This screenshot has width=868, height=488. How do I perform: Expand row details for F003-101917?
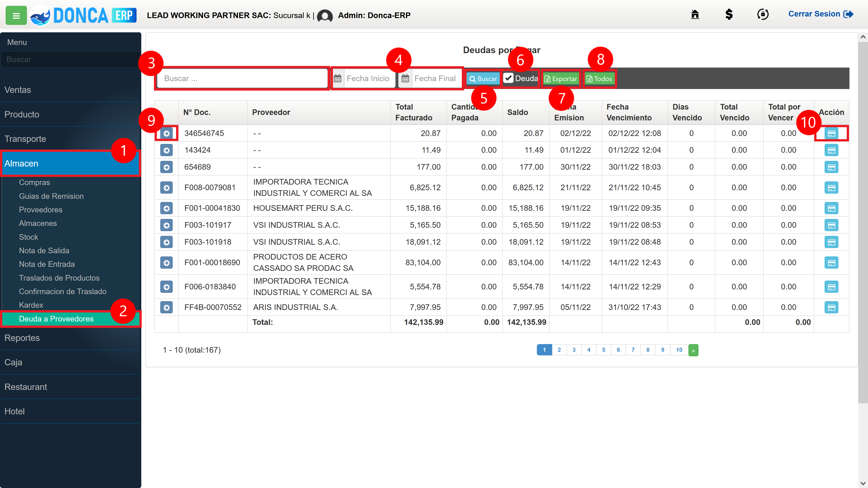pos(166,225)
